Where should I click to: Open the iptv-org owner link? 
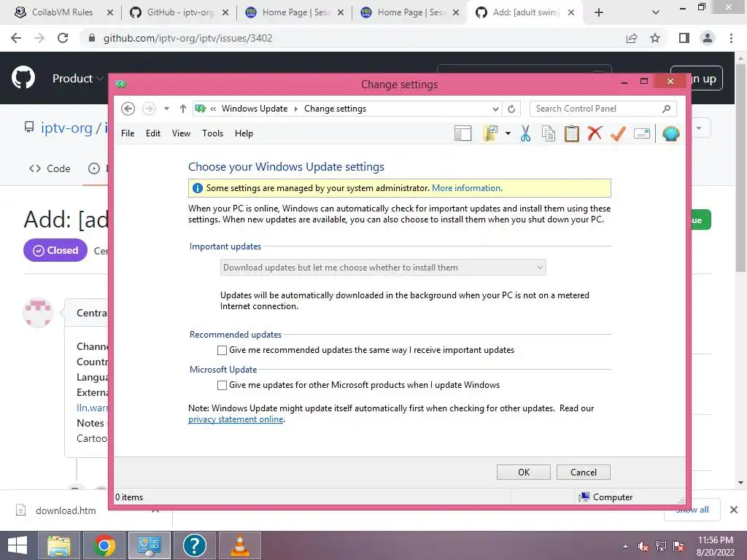(66, 128)
